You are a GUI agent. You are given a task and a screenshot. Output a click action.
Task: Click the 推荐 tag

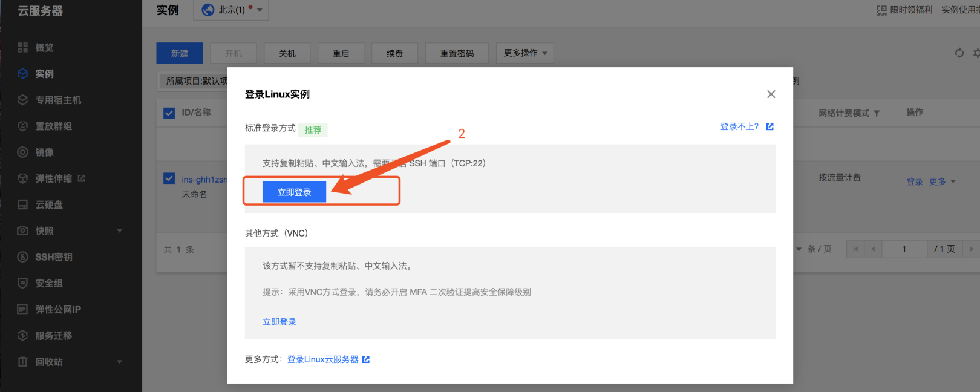(x=313, y=129)
